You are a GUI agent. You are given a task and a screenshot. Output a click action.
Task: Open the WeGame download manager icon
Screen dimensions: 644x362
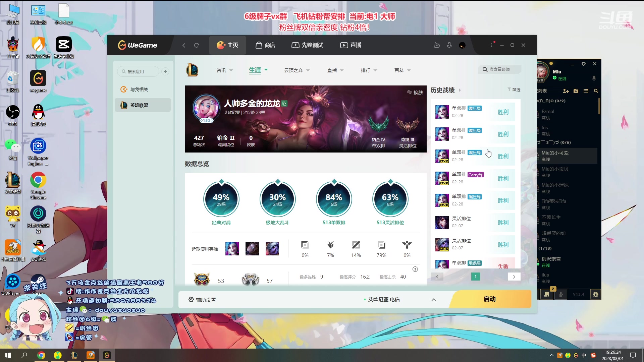(449, 45)
